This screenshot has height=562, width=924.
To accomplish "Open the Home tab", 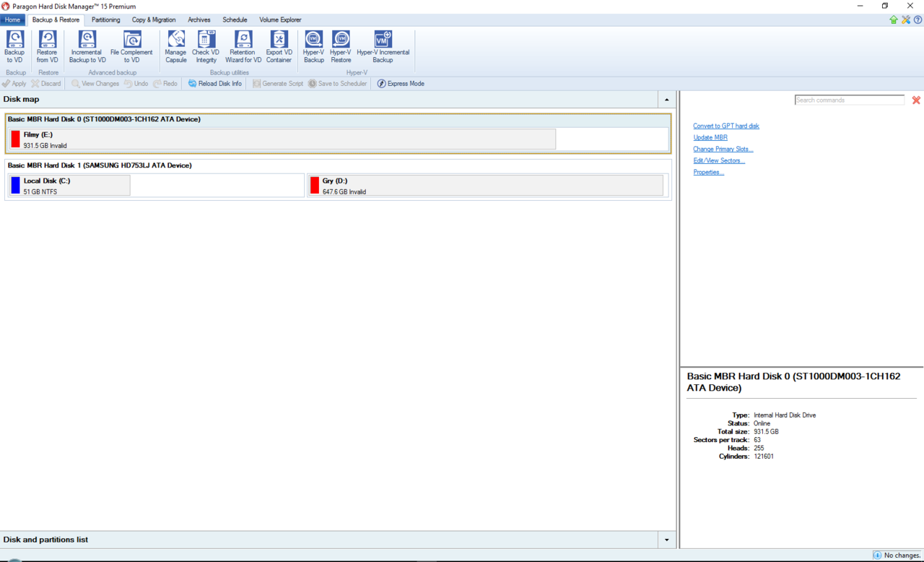I will pyautogui.click(x=12, y=20).
